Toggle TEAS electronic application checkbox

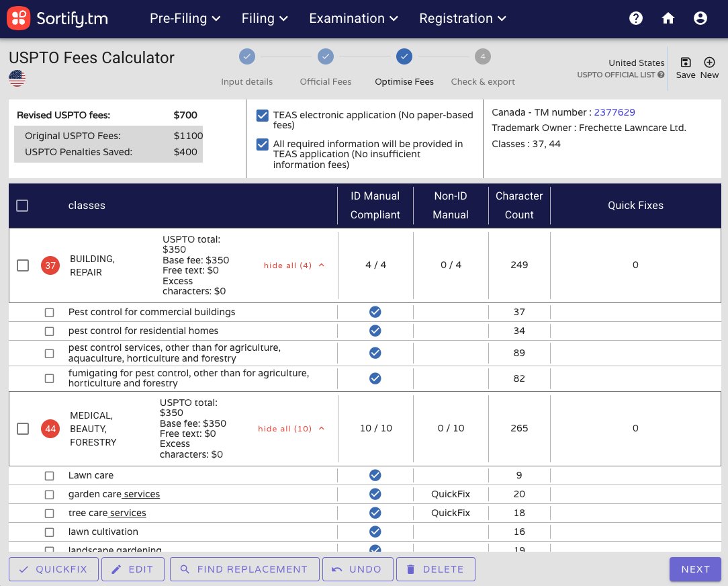tap(263, 115)
